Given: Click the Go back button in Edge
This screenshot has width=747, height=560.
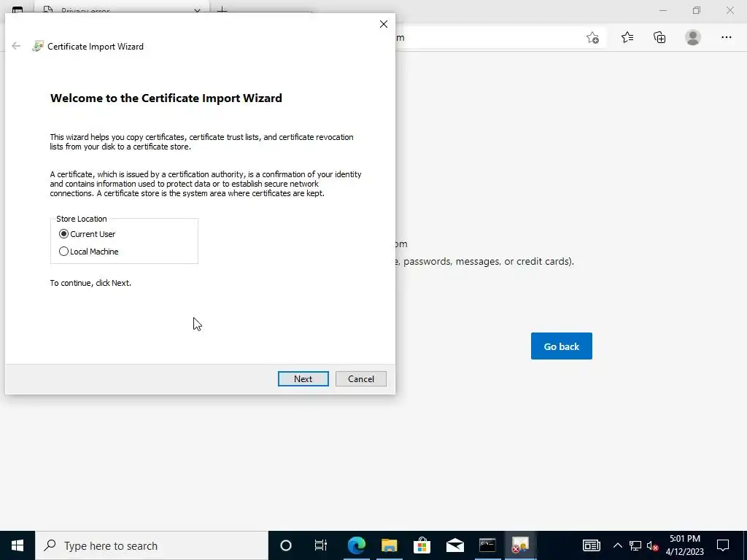Looking at the screenshot, I should point(561,346).
